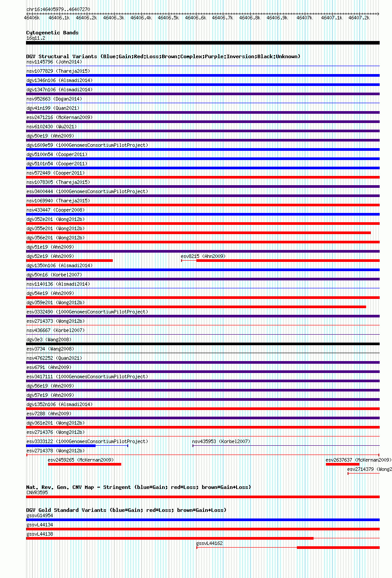
Task: Select esv7288 (Ahn2009) label
Action: [49, 414]
